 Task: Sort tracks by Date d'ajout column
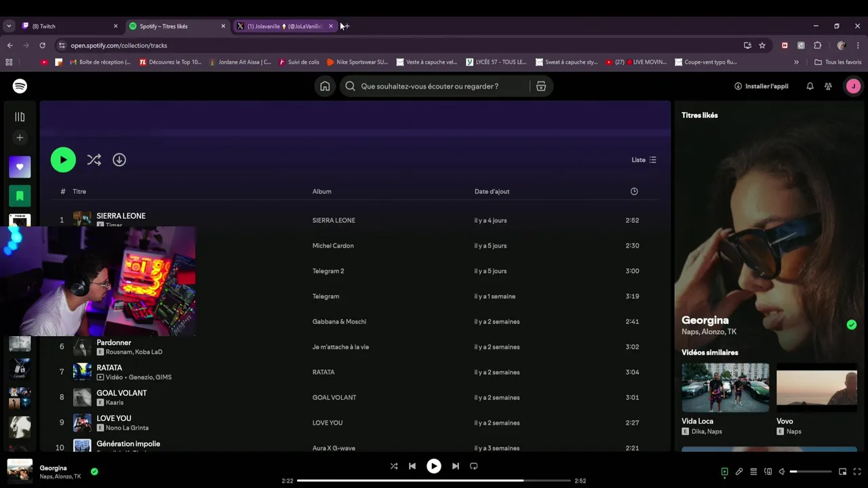(492, 191)
